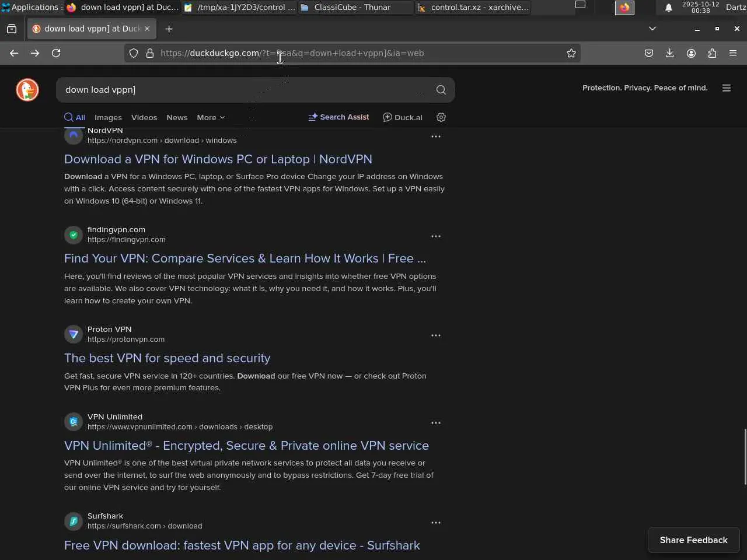
Task: Open the 'VPN Unlimited® - Encrypted, Secure' link
Action: pyautogui.click(x=246, y=446)
